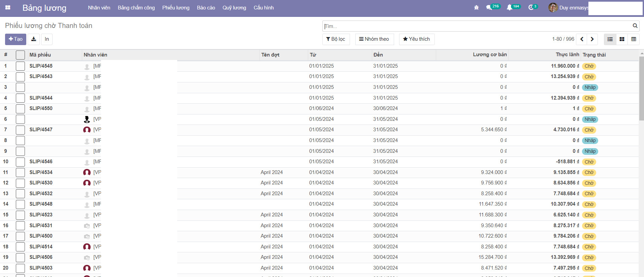Open the activities clock icon showing 3
Screen dimensions: 644x277
(531, 7)
